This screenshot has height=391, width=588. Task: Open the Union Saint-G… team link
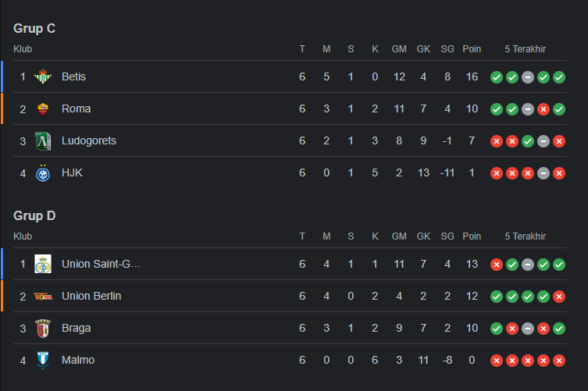pyautogui.click(x=101, y=265)
